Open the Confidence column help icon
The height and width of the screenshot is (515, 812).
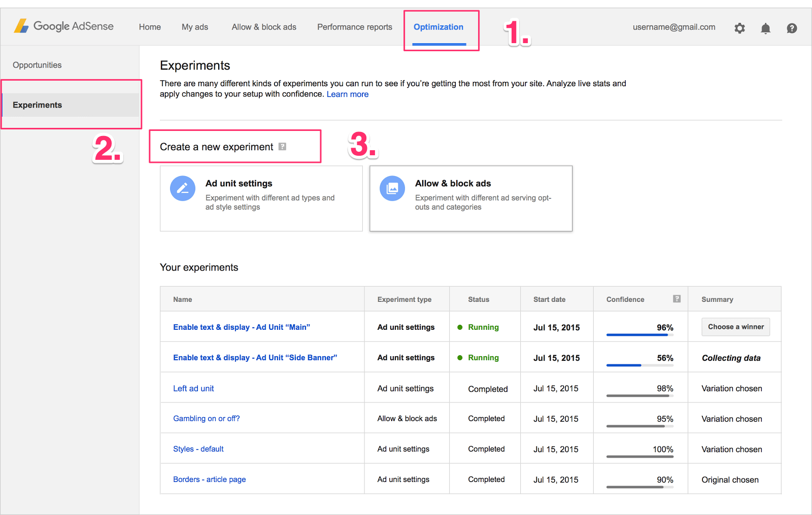677,299
